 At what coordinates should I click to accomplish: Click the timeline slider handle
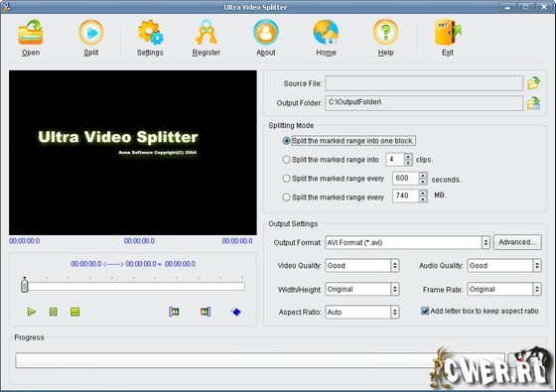click(x=24, y=284)
